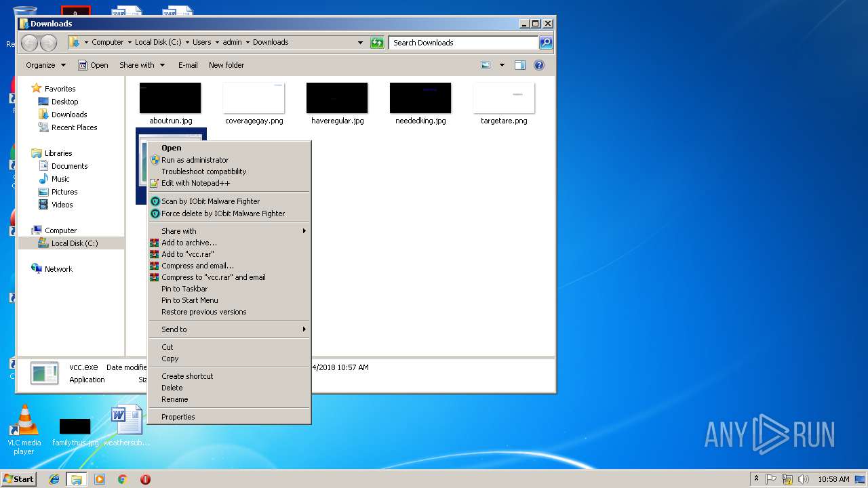
Task: Click the E-mail toolbar button
Action: tap(188, 65)
